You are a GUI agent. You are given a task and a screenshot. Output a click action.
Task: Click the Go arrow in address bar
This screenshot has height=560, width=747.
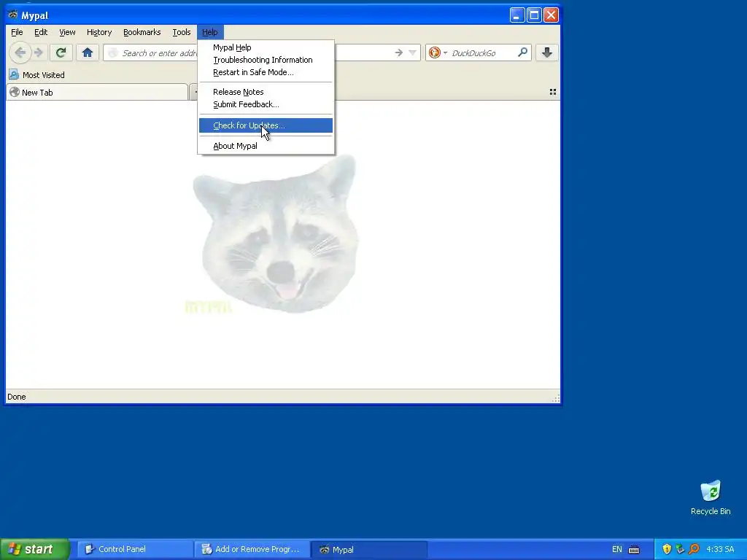[x=399, y=52]
